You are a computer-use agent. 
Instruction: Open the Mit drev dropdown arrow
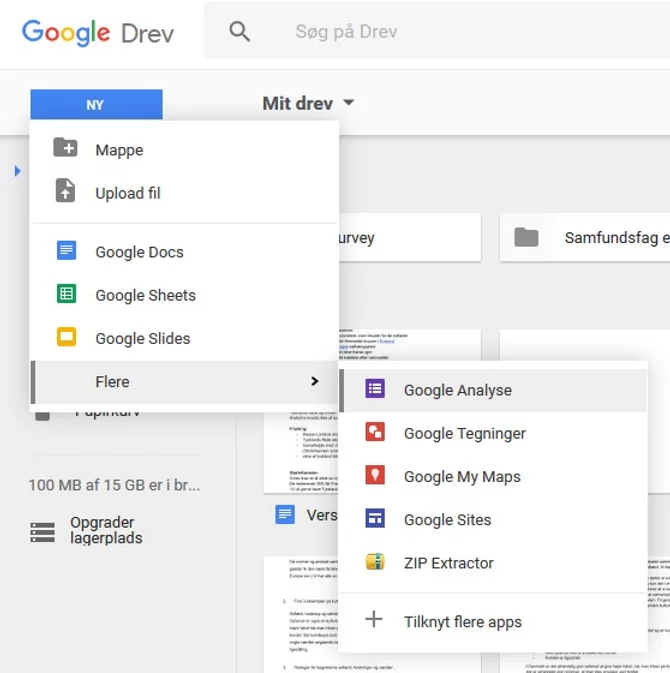click(x=349, y=103)
